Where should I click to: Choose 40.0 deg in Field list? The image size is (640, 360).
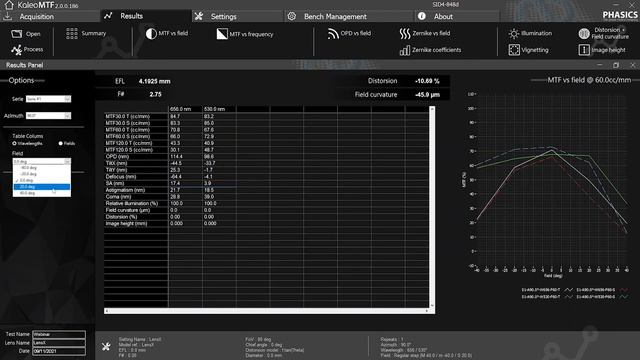42,193
